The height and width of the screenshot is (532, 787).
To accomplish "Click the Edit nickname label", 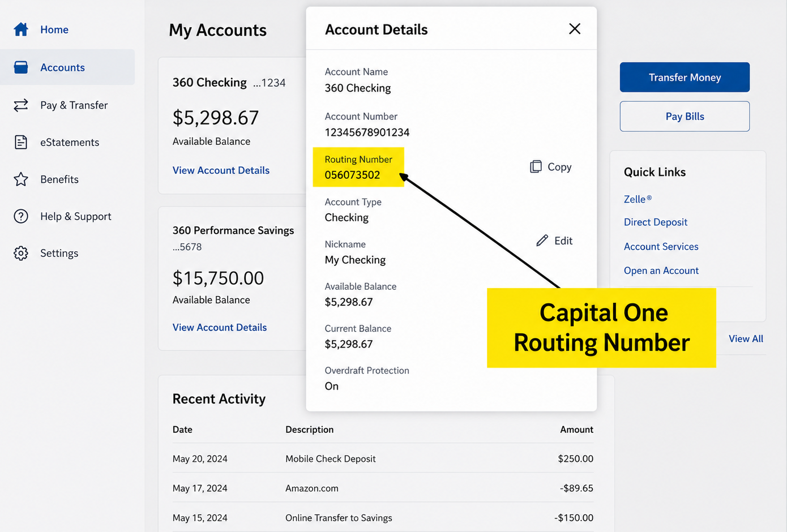I will [563, 241].
